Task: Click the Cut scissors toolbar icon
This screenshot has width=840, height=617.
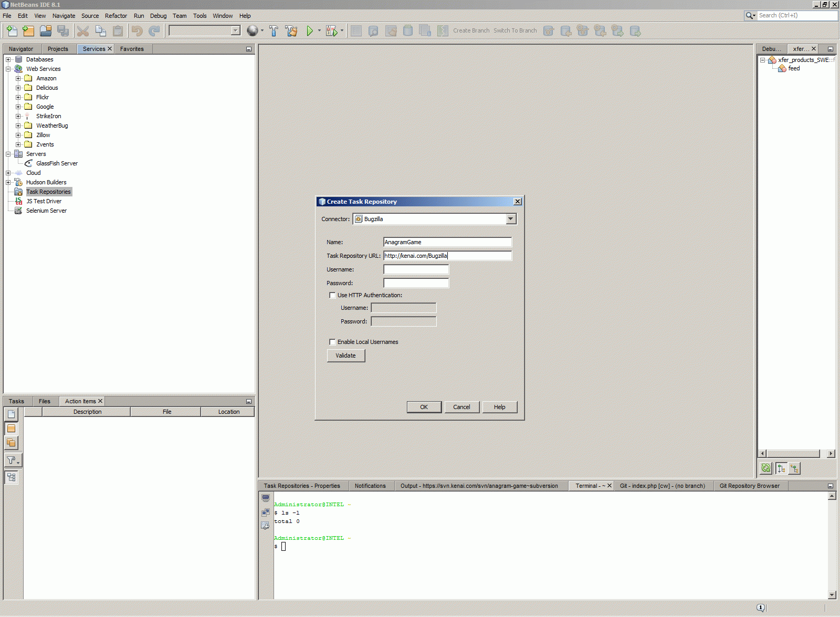Action: (x=83, y=31)
